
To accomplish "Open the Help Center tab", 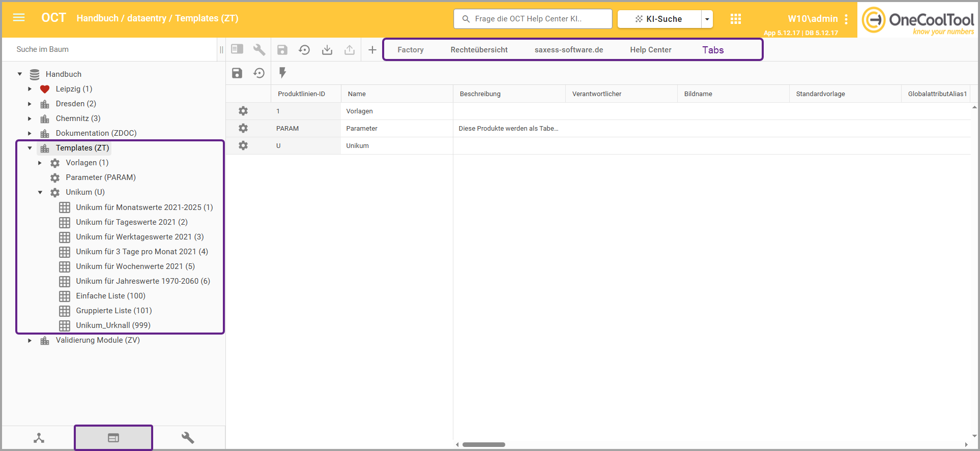I will pyautogui.click(x=650, y=50).
